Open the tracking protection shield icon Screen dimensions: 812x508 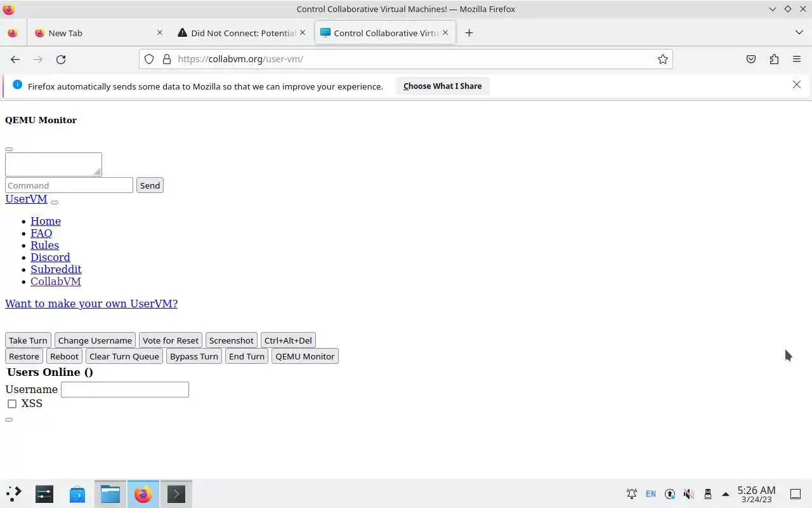point(149,59)
